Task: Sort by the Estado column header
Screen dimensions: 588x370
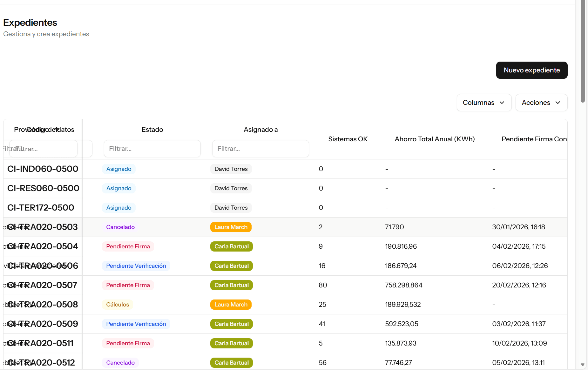Action: point(152,130)
